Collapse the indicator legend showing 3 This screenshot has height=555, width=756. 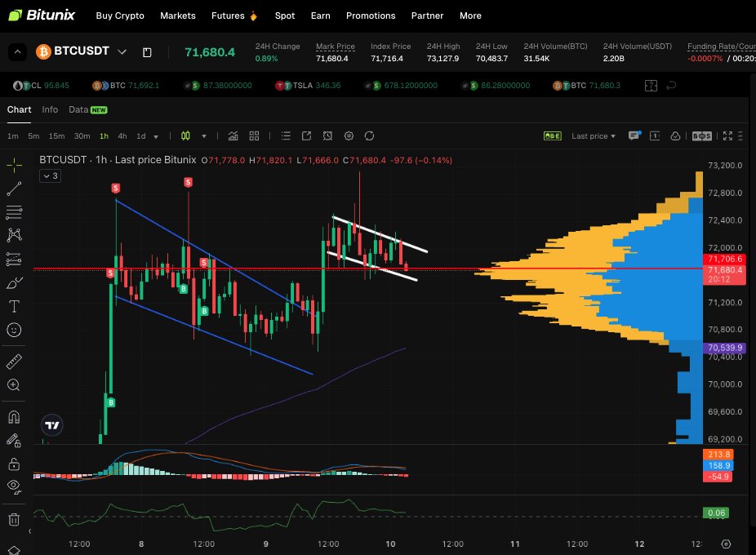coord(50,176)
